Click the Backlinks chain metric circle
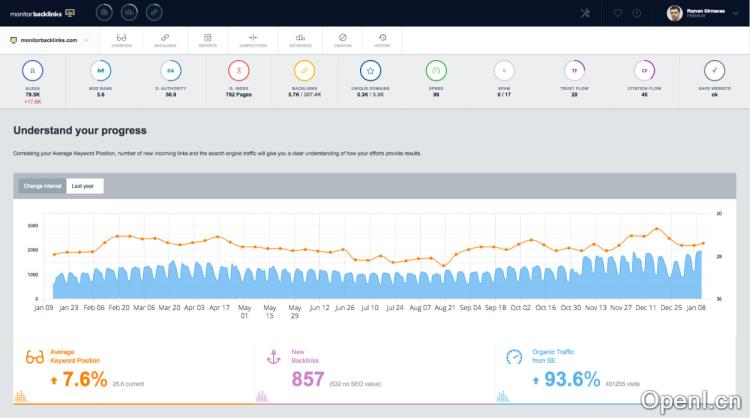The image size is (750, 418). pos(304,71)
